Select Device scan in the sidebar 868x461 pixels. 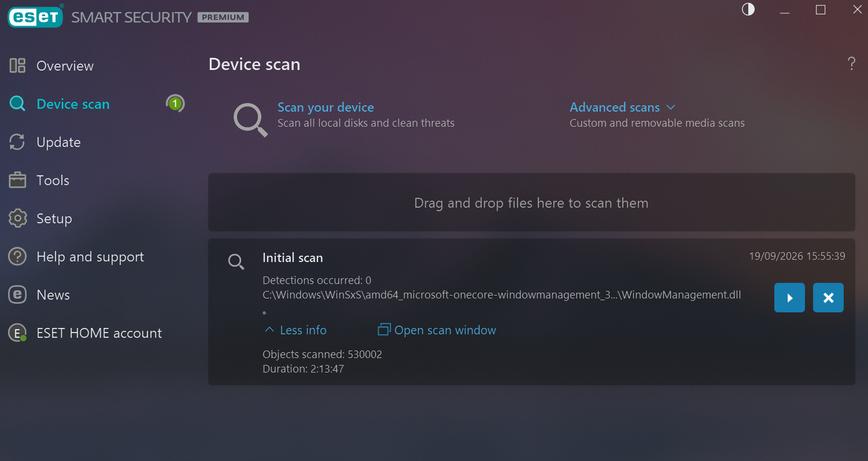pyautogui.click(x=73, y=104)
